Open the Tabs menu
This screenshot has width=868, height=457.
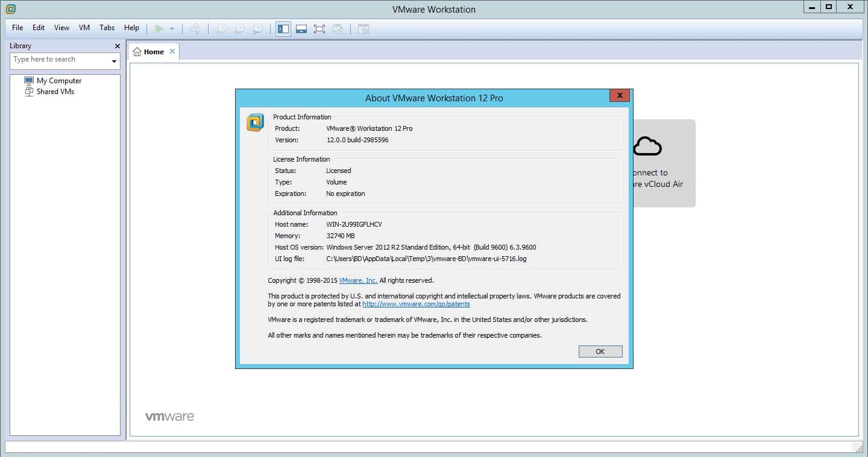[x=107, y=28]
